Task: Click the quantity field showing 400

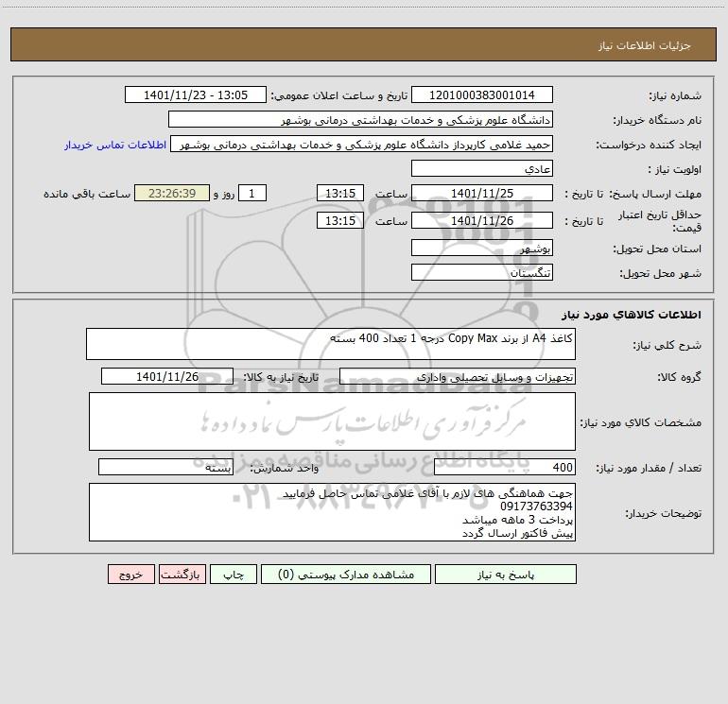Action: (505, 468)
